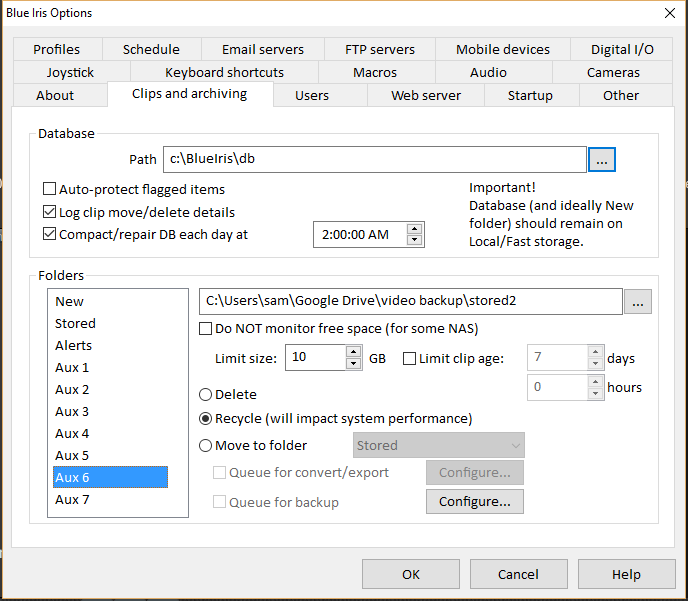Browse for the Aux 6 folder path
The width and height of the screenshot is (688, 601).
pyautogui.click(x=638, y=301)
